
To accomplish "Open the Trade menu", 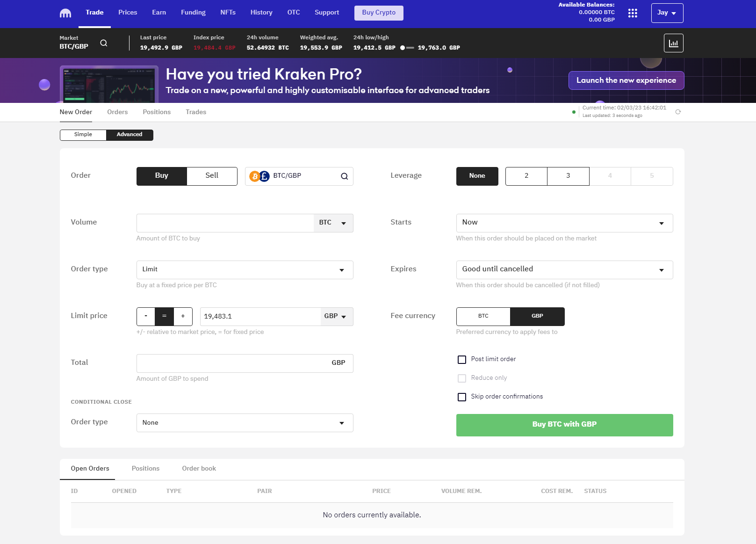I will [x=94, y=13].
